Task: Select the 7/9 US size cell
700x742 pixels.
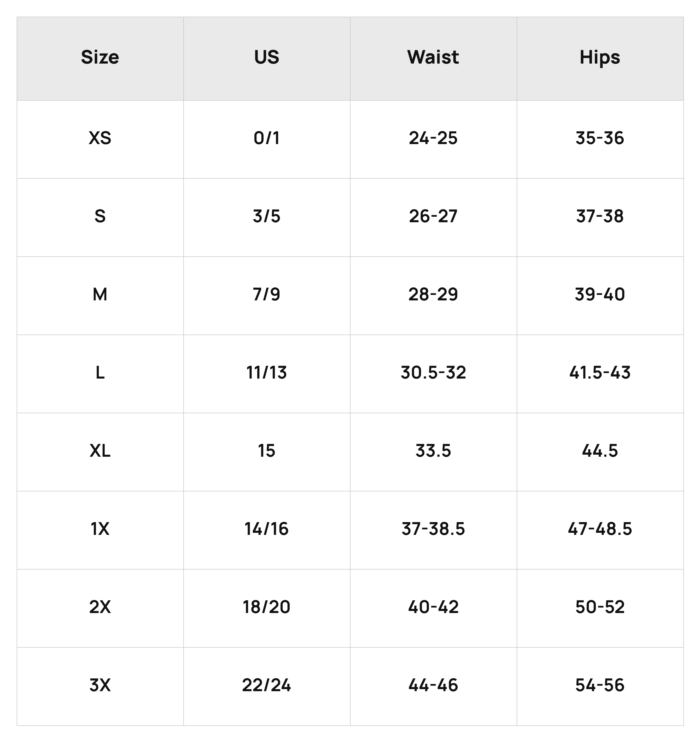Action: click(x=266, y=294)
